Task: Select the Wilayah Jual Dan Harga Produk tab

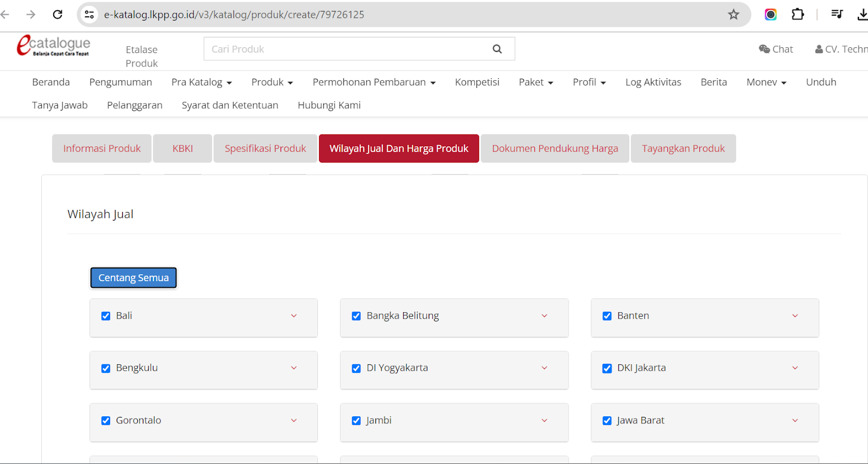Action: pyautogui.click(x=399, y=149)
